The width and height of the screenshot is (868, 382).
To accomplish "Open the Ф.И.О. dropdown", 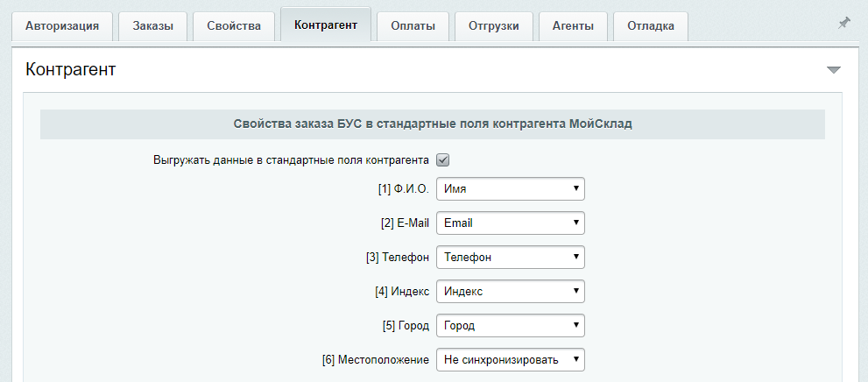I will (x=510, y=189).
